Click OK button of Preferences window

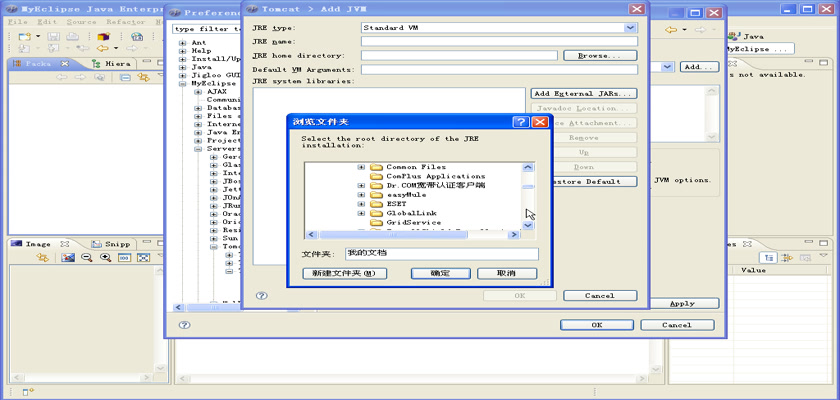(597, 325)
